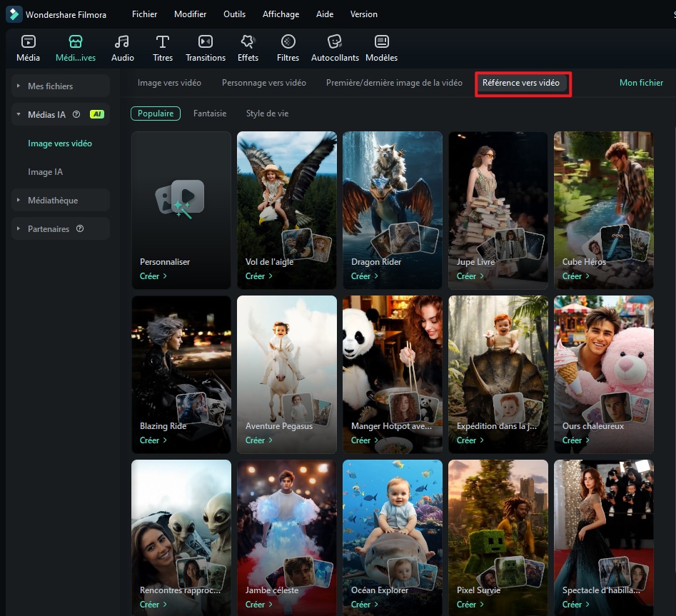Click Créer under Océan Explorer
The image size is (676, 616).
[364, 605]
